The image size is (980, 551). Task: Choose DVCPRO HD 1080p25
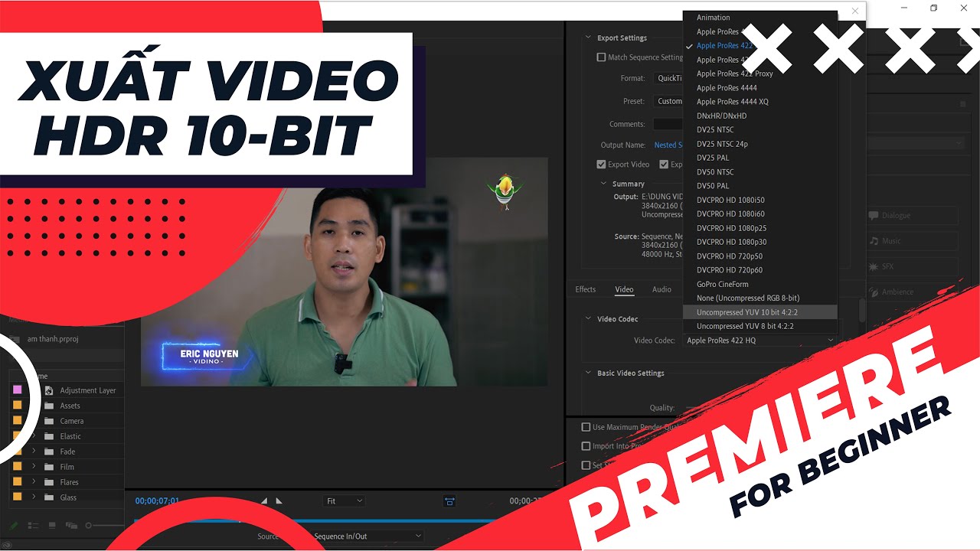759,228
